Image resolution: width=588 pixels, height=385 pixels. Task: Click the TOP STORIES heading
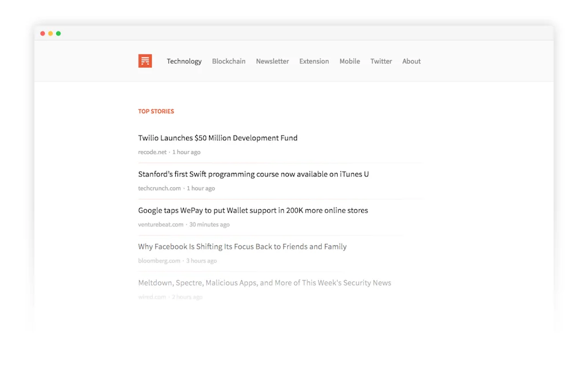click(156, 111)
